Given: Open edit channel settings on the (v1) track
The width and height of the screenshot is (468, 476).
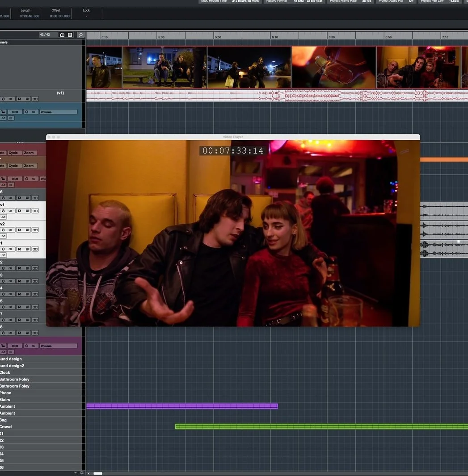Looking at the screenshot, I should 3,99.
